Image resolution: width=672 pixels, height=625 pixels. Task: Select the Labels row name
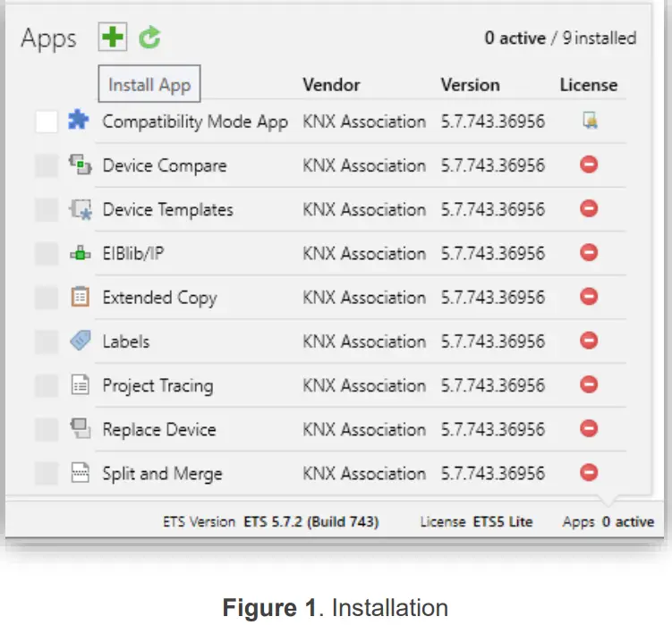pyautogui.click(x=126, y=342)
